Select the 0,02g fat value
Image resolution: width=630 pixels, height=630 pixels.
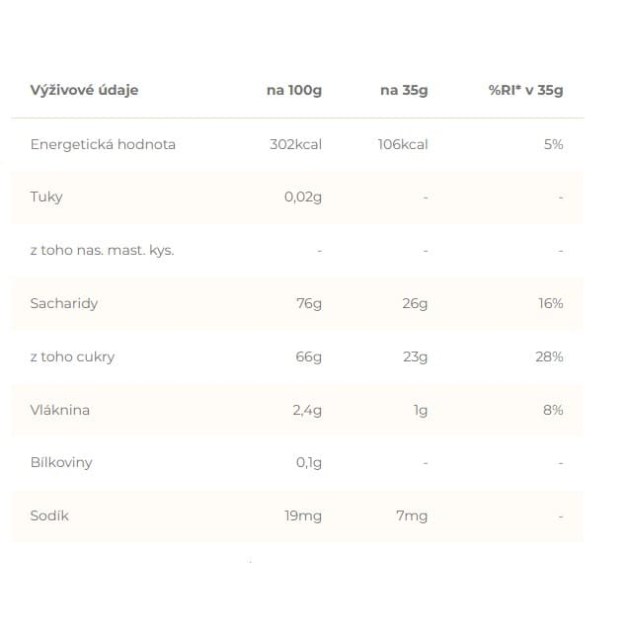point(303,197)
